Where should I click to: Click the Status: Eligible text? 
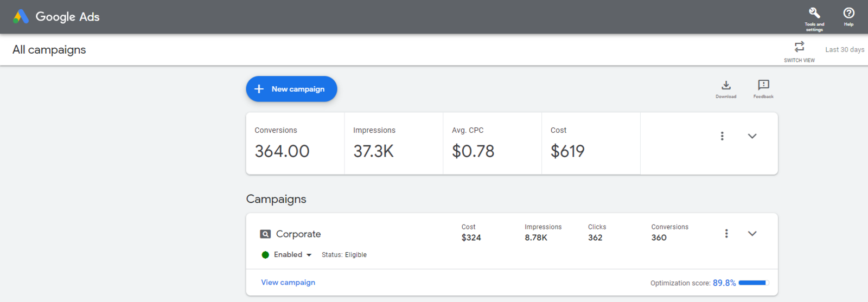click(x=344, y=255)
